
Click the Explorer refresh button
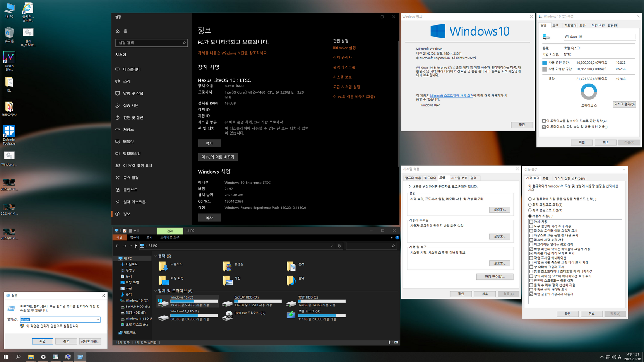coord(339,246)
